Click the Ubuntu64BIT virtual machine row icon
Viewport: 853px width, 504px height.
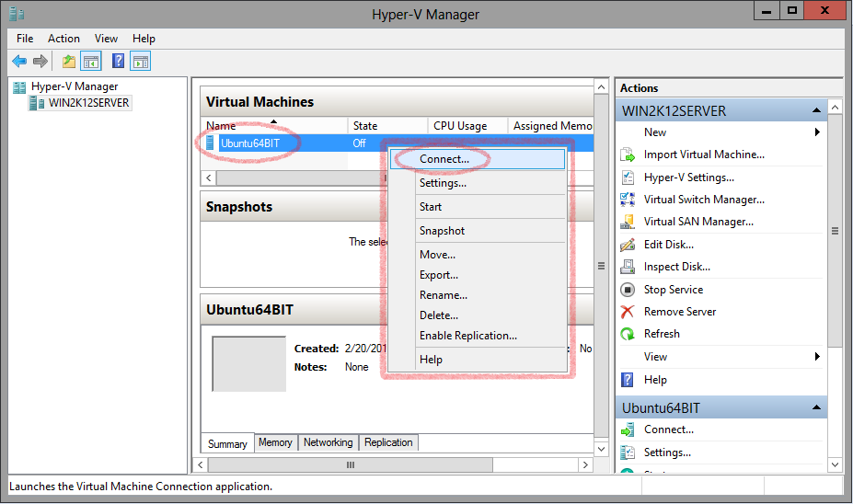pos(210,143)
